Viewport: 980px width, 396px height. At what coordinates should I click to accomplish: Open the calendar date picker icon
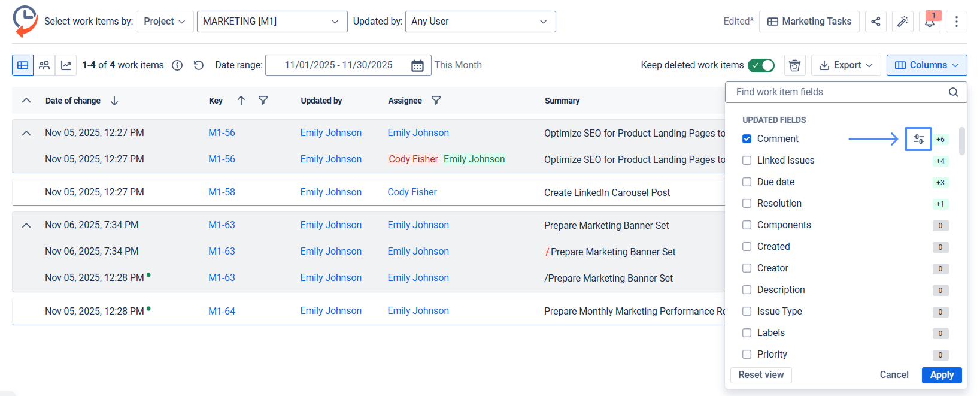tap(417, 65)
